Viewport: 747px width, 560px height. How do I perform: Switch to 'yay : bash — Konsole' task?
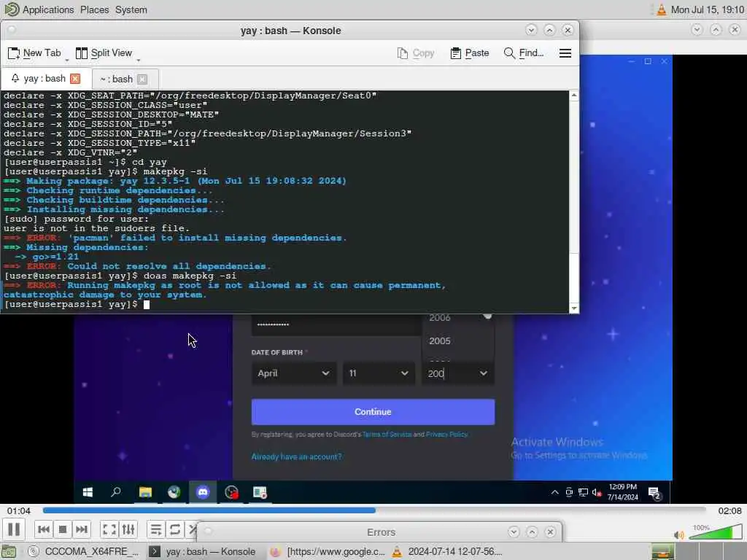[202, 552]
